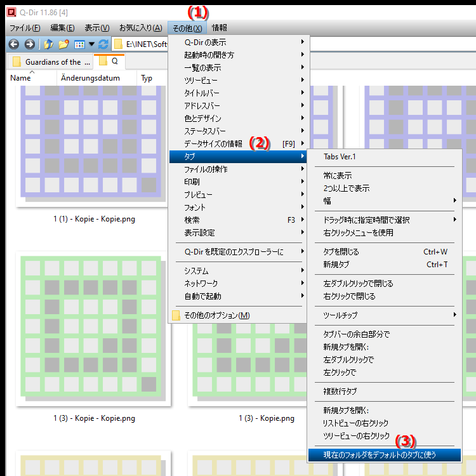The image size is (476, 476).
Task: Click the Q-Dir application icon in title bar
Action: tap(11, 12)
